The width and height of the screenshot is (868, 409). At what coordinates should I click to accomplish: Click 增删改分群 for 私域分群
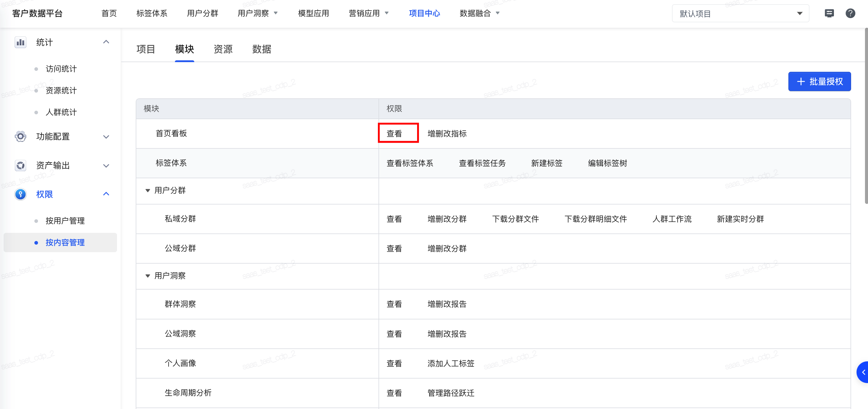pos(447,219)
